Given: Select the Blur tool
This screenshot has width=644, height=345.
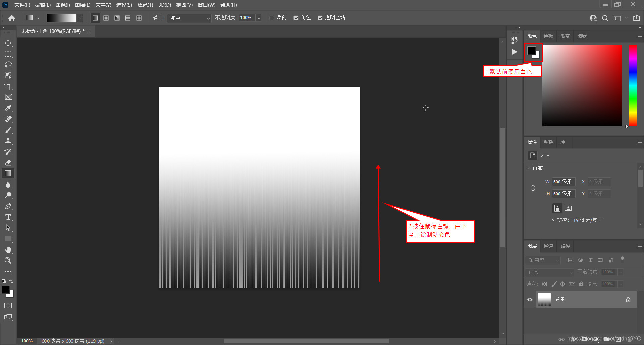Looking at the screenshot, I should tap(8, 185).
